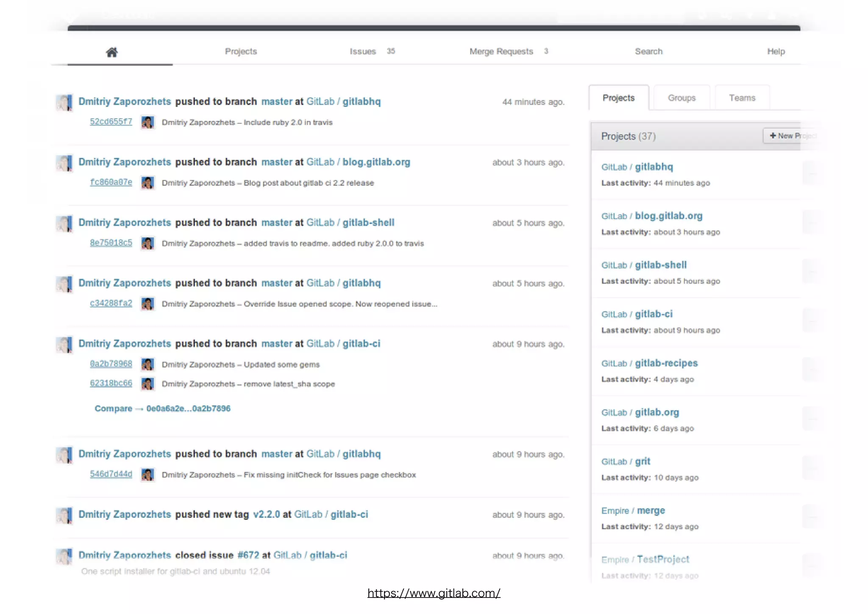The height and width of the screenshot is (614, 868).
Task: Open commit 62318bc66
Action: 111,383
